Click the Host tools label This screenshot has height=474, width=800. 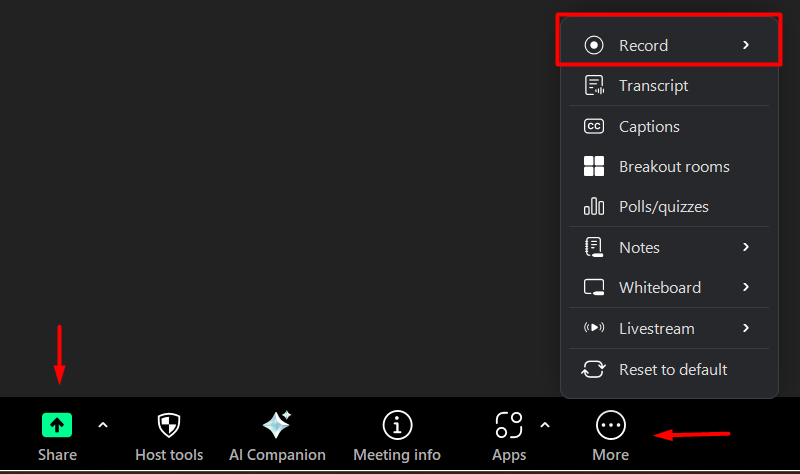169,455
